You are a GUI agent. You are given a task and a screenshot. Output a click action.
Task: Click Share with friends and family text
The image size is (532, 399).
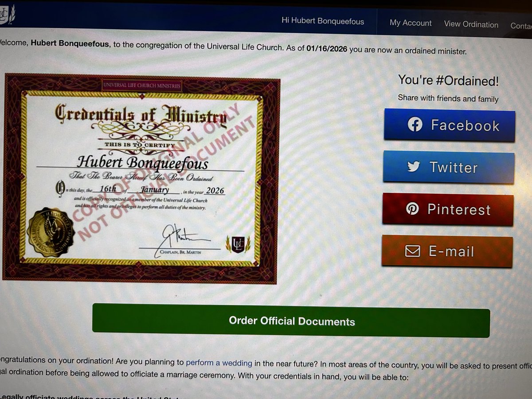pyautogui.click(x=448, y=98)
